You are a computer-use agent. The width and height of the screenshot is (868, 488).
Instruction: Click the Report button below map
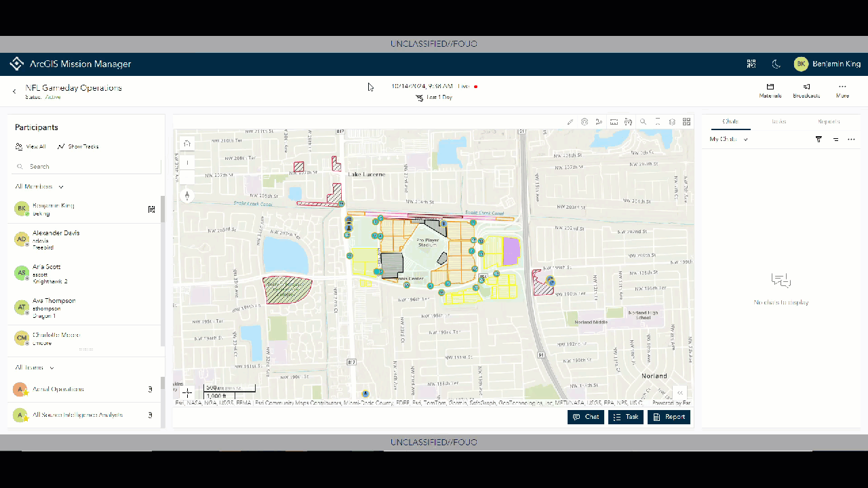click(669, 417)
